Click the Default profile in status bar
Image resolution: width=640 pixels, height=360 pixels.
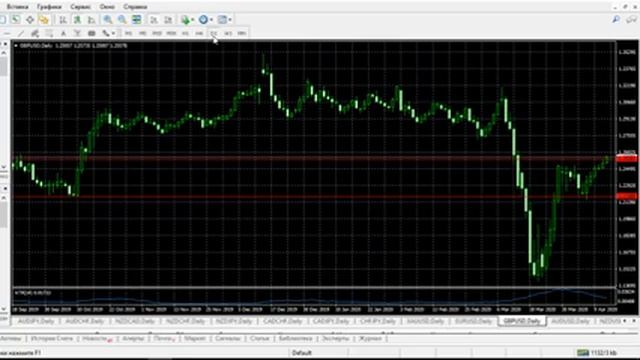pyautogui.click(x=302, y=353)
